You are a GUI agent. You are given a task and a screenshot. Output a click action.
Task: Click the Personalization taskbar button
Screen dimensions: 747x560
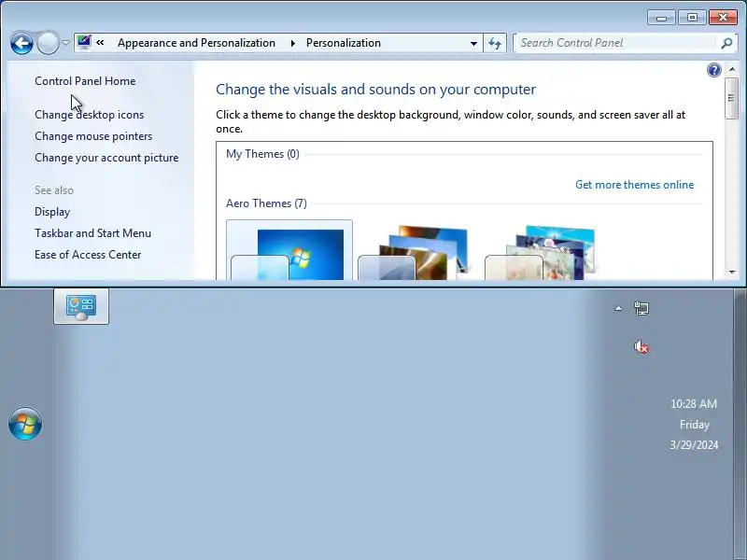pos(81,307)
